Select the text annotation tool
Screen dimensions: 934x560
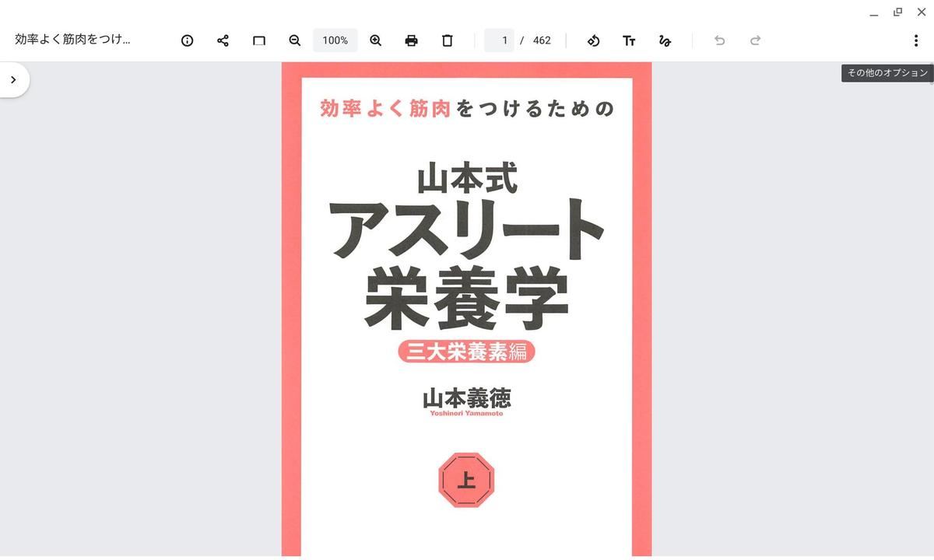coord(629,40)
